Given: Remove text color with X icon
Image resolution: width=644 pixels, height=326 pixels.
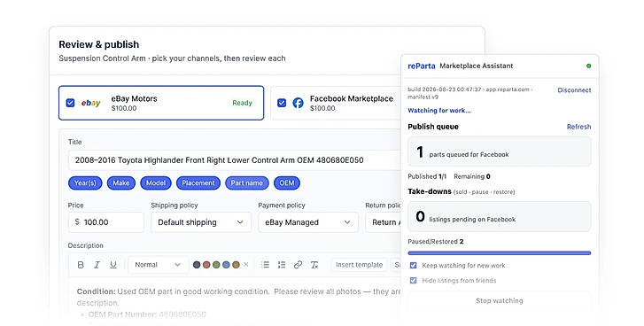Looking at the screenshot, I should tap(246, 265).
